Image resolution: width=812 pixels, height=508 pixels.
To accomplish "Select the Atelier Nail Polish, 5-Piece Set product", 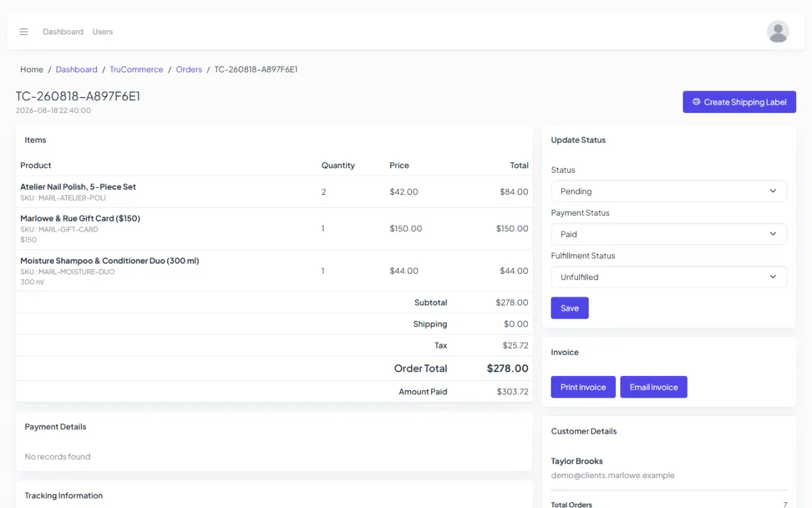I will click(78, 187).
